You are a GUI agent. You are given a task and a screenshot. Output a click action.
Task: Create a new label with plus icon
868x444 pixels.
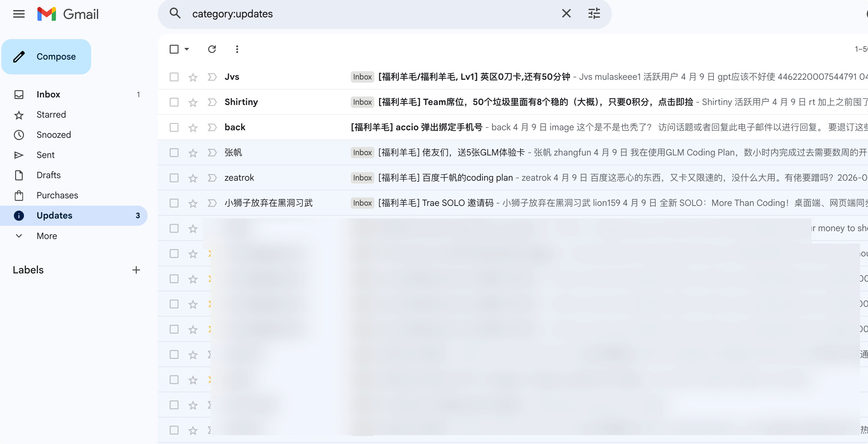click(136, 270)
